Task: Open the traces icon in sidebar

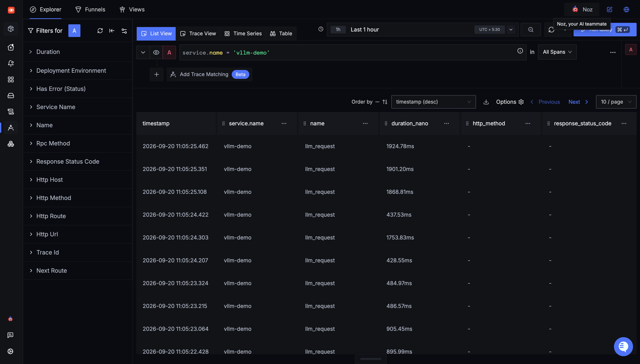Action: [11, 127]
